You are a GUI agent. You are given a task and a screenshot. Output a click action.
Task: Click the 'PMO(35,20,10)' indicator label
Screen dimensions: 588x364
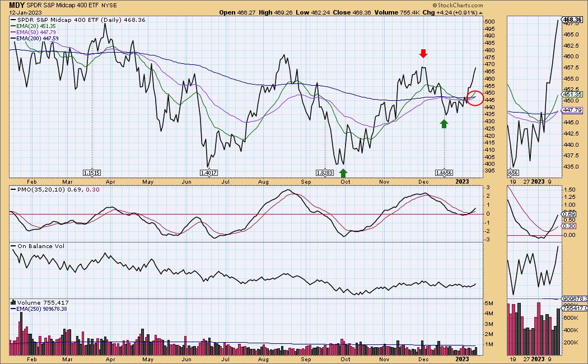click(x=41, y=190)
